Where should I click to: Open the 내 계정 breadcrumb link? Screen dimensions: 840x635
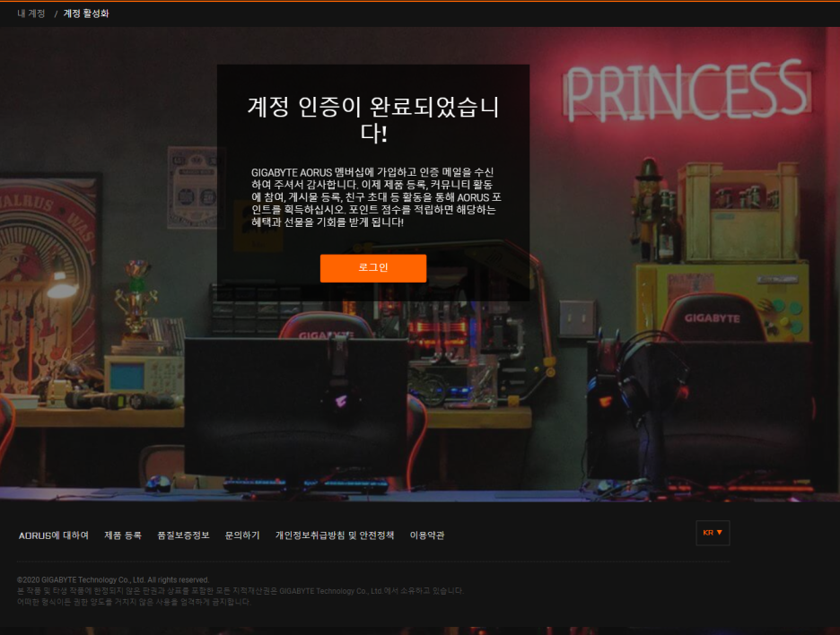click(x=31, y=13)
